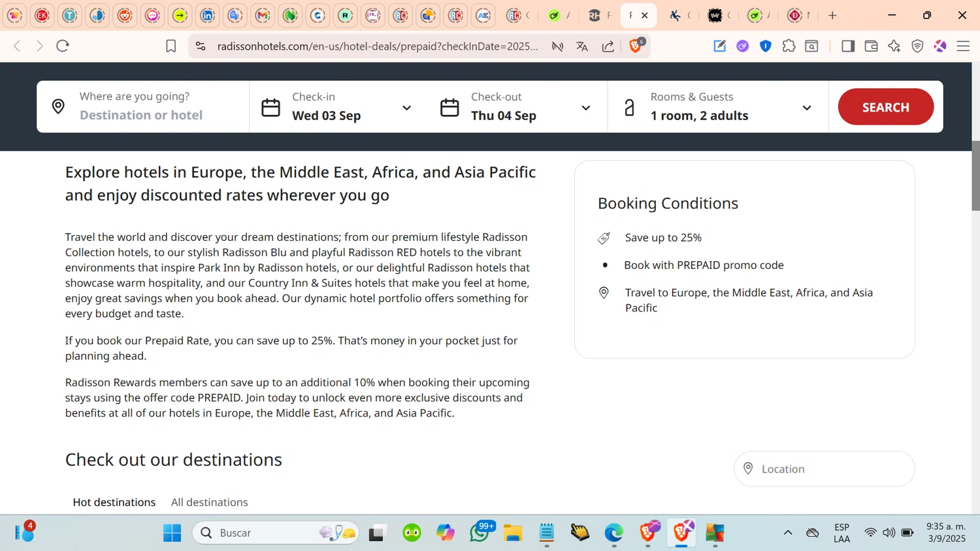Open the volume control in tray
Image resolution: width=980 pixels, height=551 pixels.
(889, 533)
